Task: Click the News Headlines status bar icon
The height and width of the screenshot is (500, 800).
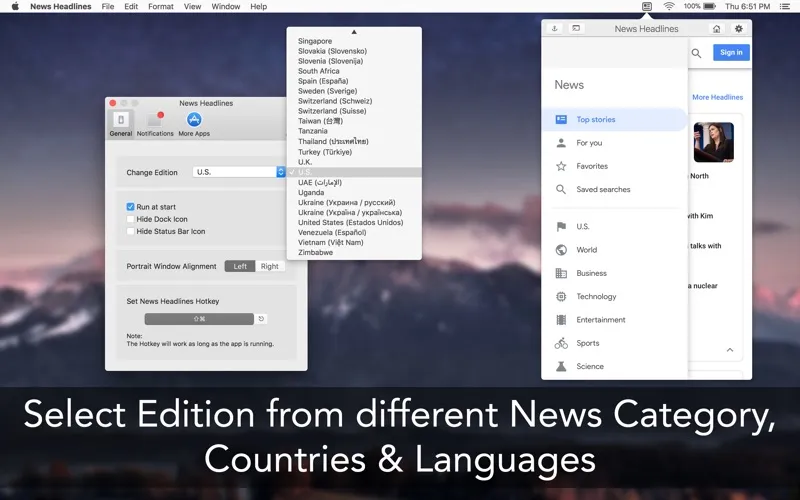Action: coord(647,6)
